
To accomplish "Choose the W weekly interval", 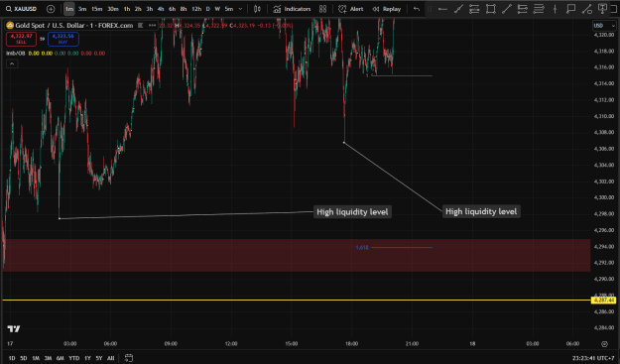I will pos(217,9).
